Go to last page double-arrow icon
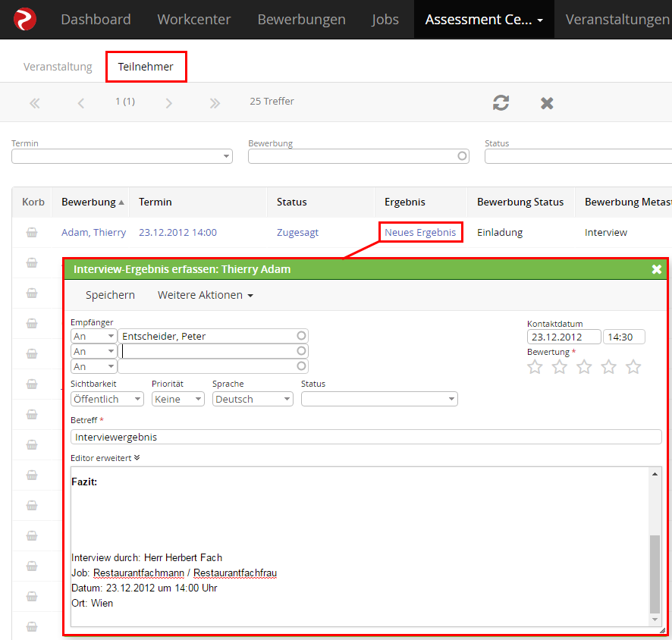Image resolution: width=672 pixels, height=640 pixels. pyautogui.click(x=215, y=103)
